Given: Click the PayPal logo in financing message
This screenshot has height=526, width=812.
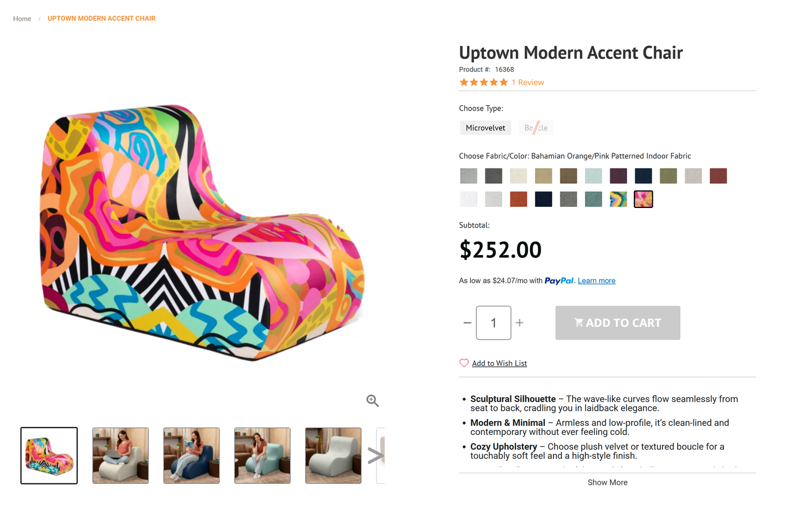Looking at the screenshot, I should coord(559,280).
